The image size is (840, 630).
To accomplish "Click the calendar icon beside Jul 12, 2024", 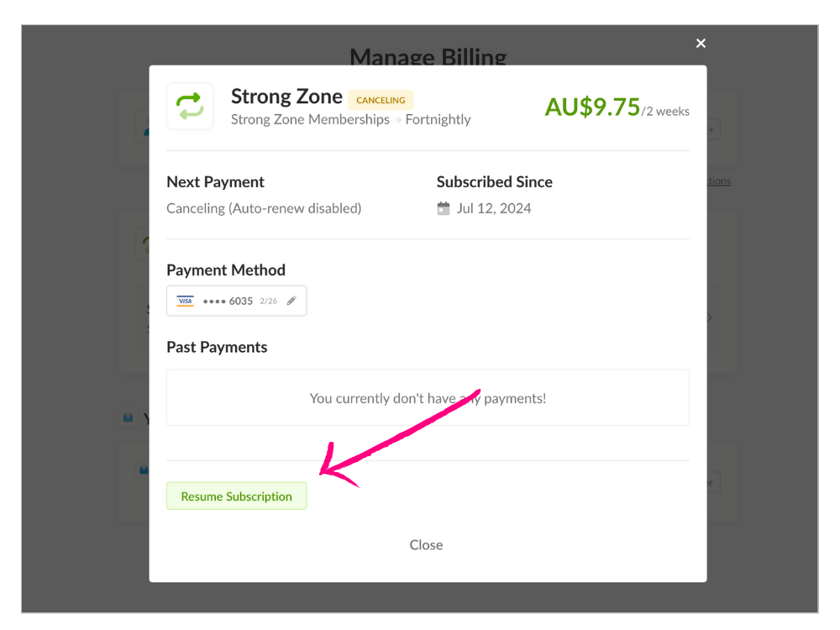I will point(444,208).
